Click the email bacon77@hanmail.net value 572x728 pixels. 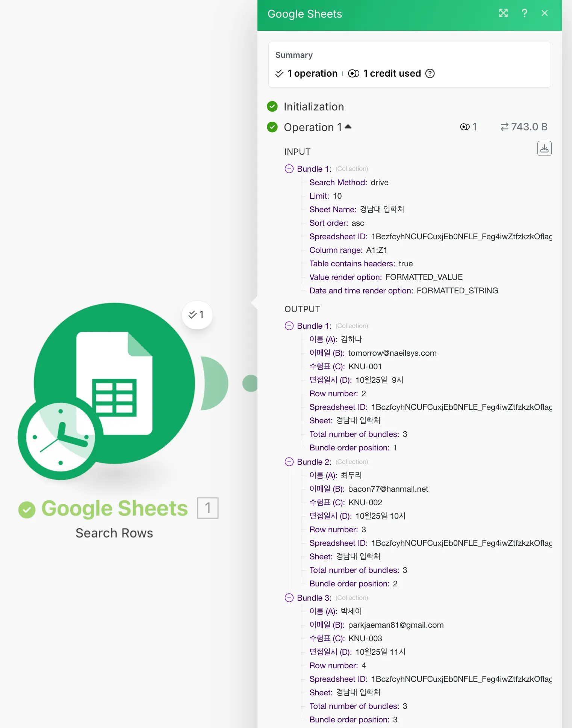388,489
